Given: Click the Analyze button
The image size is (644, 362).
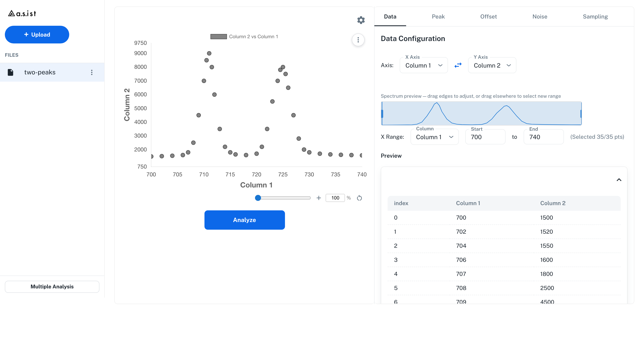Looking at the screenshot, I should point(245,220).
